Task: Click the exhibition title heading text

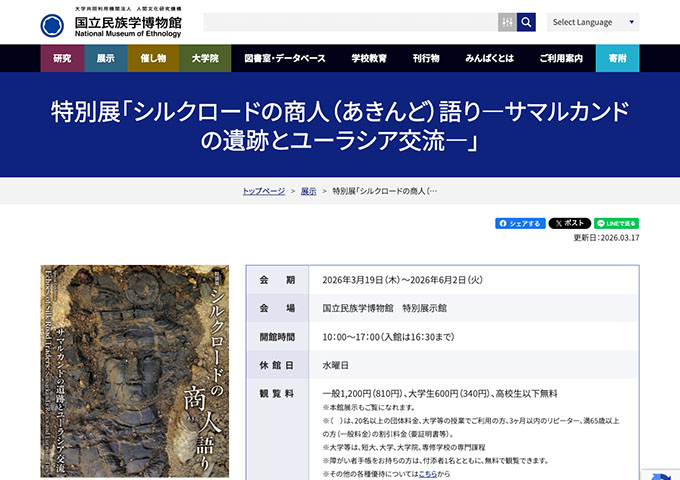Action: coord(340,126)
